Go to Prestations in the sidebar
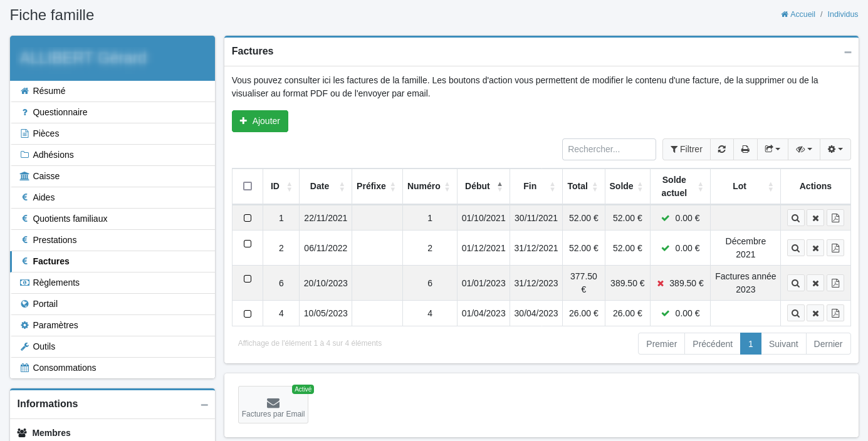Viewport: 868px width, 441px height. click(55, 240)
